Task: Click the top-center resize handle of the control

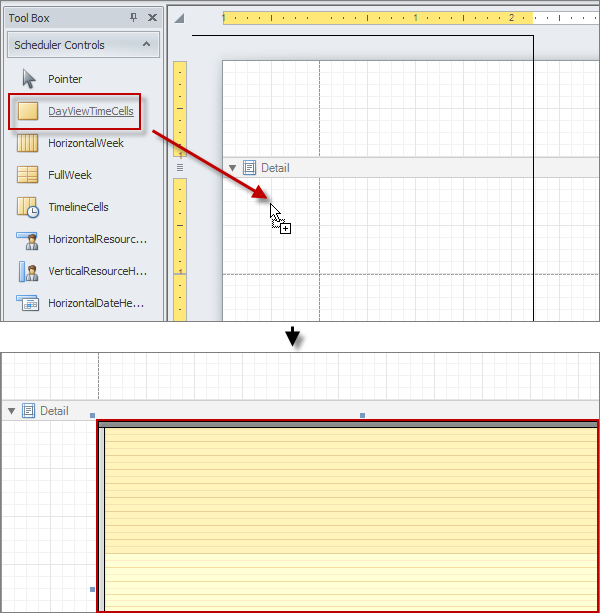Action: click(x=362, y=415)
